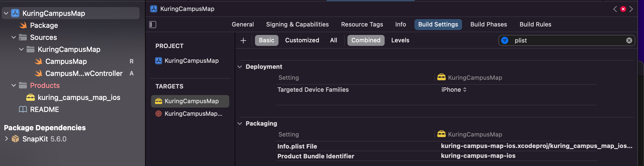
Task: Switch to Levels settings view
Action: coord(400,40)
